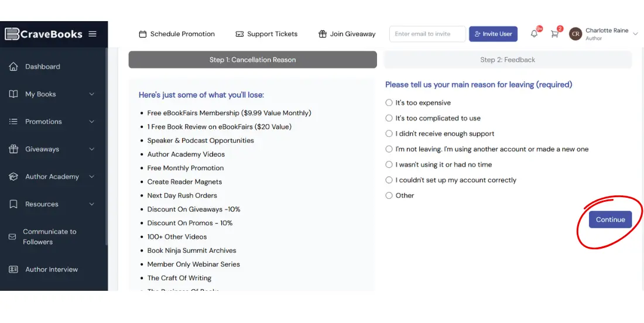This screenshot has width=644, height=323.
Task: Select the "Other" reason radio button
Action: [x=389, y=195]
